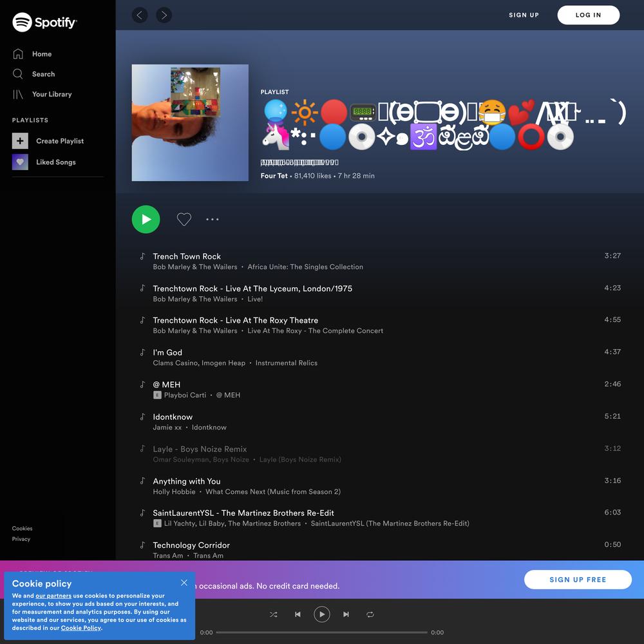Select track Trench Town Rock
Viewport: 644px width, 644px height.
coord(187,256)
